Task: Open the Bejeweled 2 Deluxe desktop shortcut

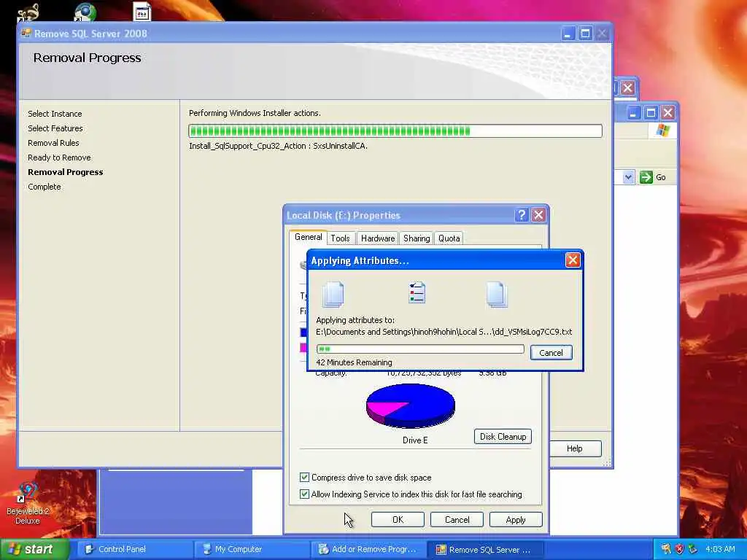Action: click(28, 502)
